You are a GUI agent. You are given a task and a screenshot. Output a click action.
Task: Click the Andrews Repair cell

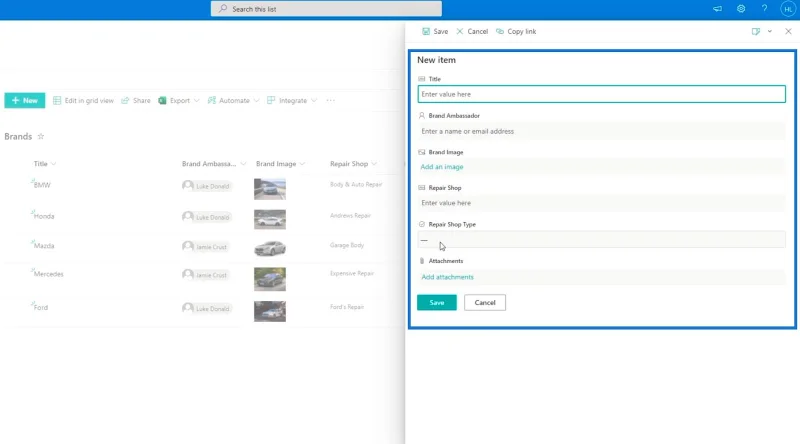click(350, 215)
